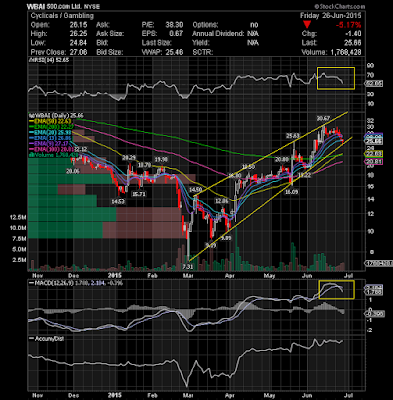Select the -5.17% percent change value
393x400 pixels.
(348, 25)
